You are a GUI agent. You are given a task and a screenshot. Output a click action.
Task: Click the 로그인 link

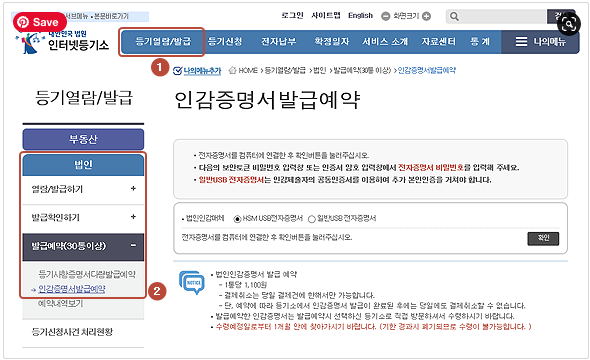(x=292, y=15)
